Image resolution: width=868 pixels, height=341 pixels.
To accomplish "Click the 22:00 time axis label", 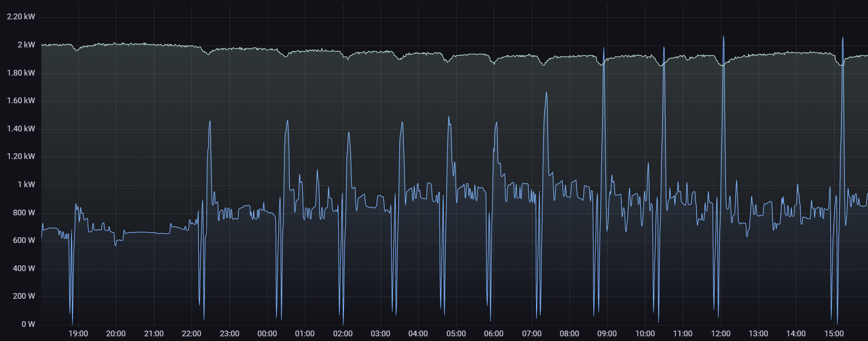I will 192,334.
